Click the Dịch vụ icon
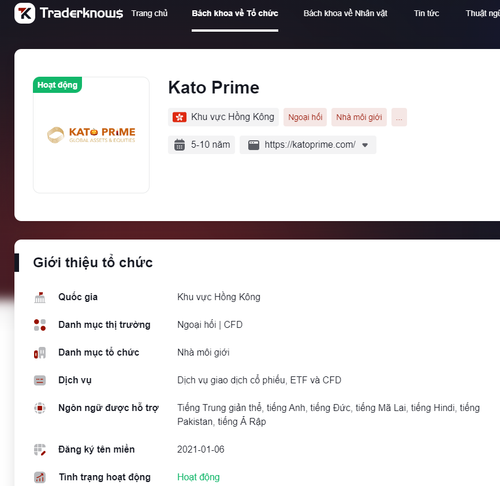This screenshot has width=500, height=486. [x=40, y=380]
